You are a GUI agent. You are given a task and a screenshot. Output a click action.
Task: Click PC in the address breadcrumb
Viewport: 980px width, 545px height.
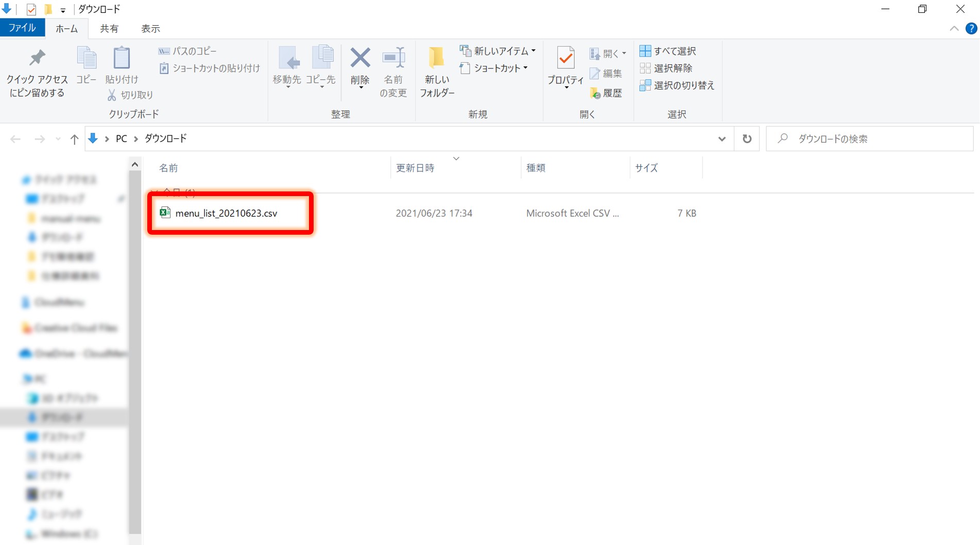[x=122, y=139]
